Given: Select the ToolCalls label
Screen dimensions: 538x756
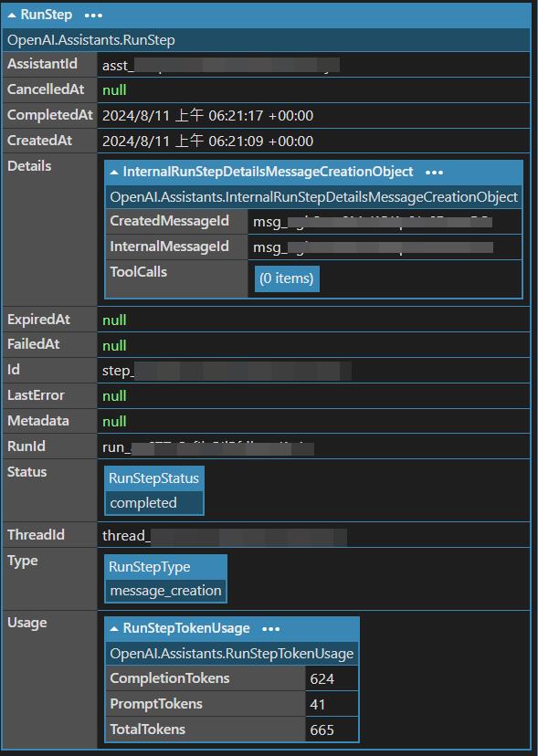Looking at the screenshot, I should pos(139,272).
